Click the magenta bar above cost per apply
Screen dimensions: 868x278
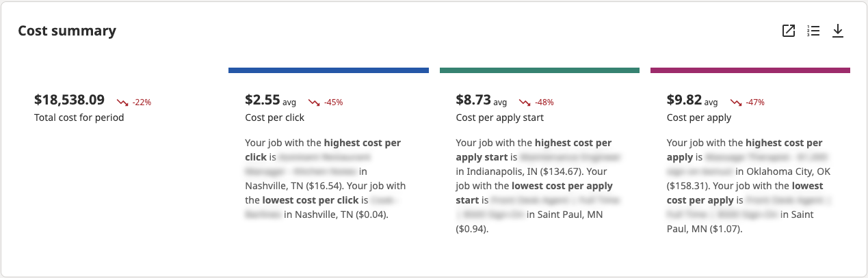(x=750, y=70)
